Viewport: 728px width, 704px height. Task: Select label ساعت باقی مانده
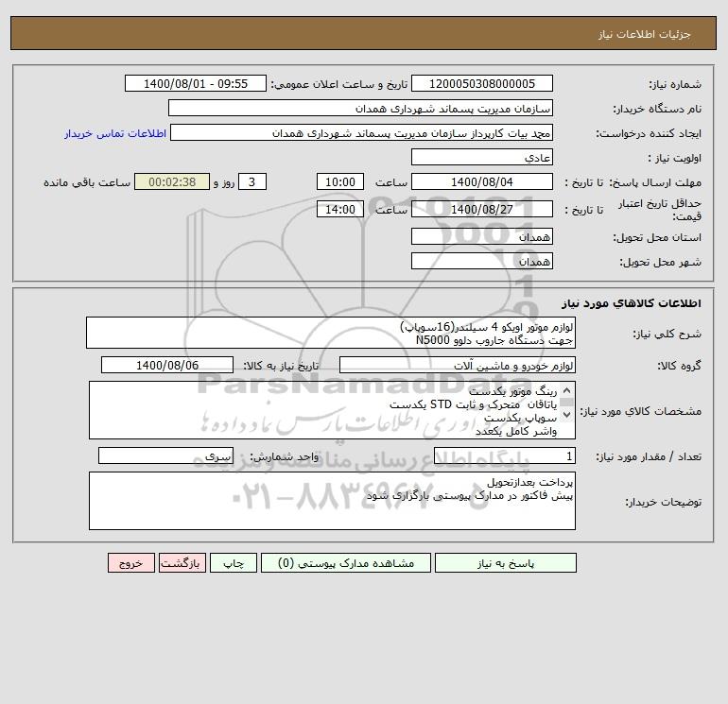pos(87,182)
